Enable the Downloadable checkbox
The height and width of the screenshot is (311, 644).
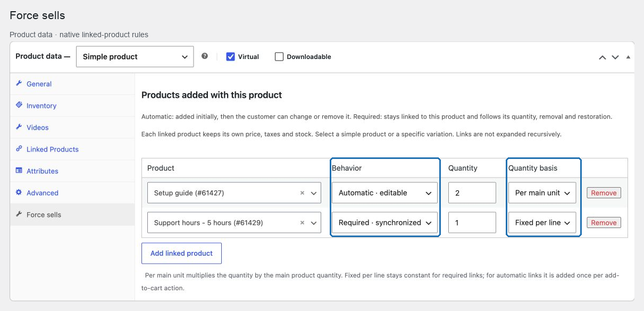[279, 56]
